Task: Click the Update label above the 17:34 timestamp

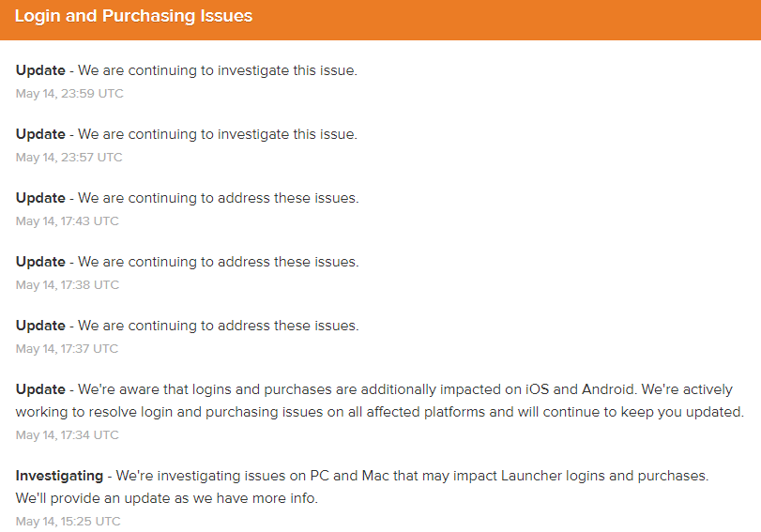Action: pos(40,389)
